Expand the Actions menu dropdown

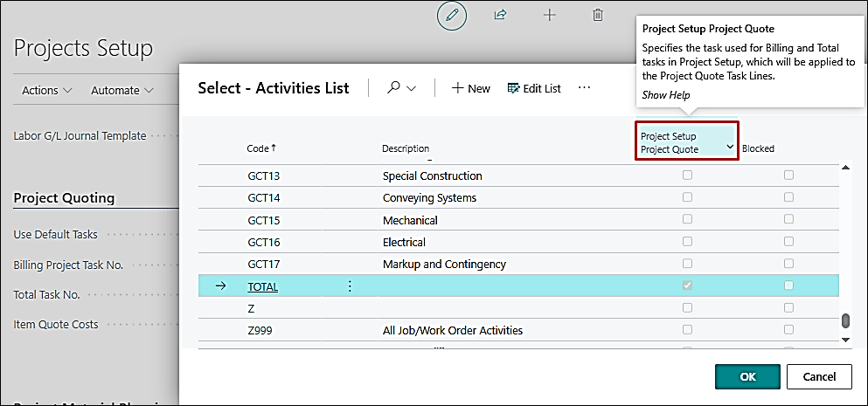pyautogui.click(x=48, y=90)
